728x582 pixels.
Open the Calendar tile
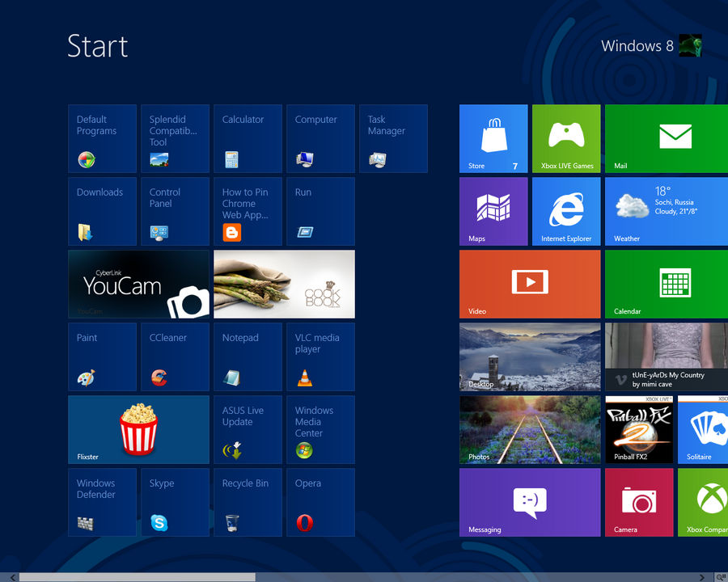pos(667,285)
